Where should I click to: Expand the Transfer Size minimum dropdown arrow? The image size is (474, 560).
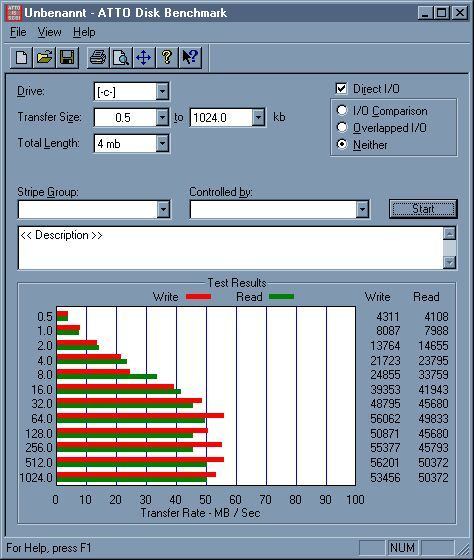click(x=162, y=117)
